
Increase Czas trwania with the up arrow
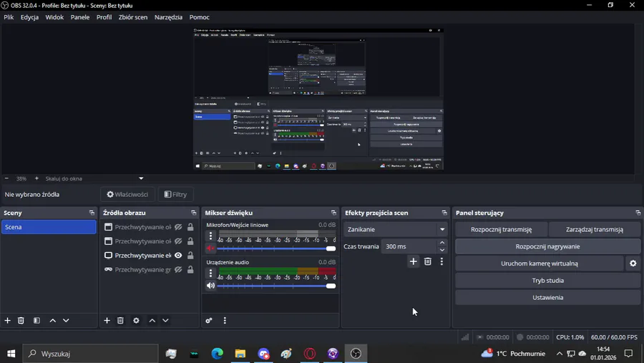[442, 243]
